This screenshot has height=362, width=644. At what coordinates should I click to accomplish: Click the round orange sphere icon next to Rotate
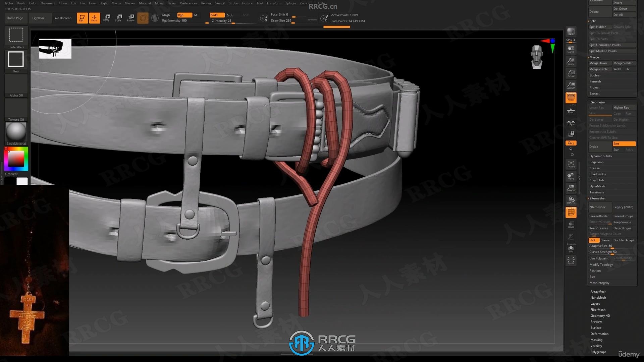click(143, 18)
